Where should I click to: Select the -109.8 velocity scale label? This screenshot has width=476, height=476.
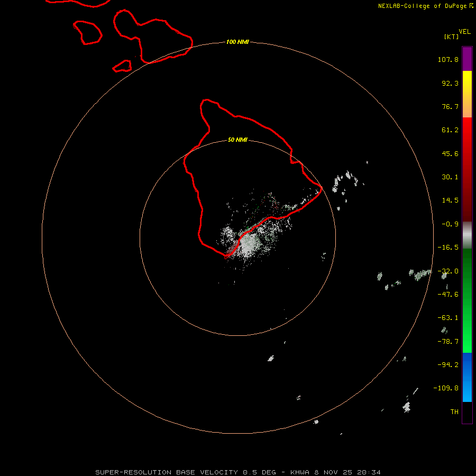click(446, 388)
